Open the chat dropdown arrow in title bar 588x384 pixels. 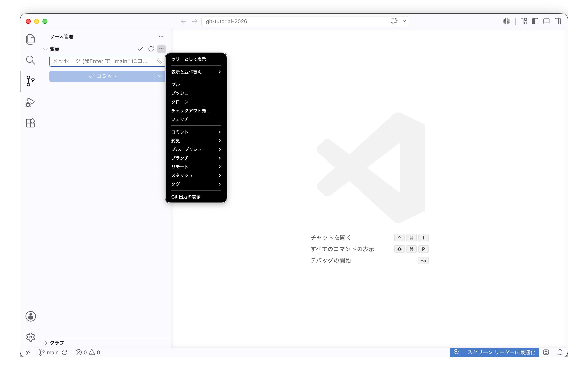[x=404, y=21]
